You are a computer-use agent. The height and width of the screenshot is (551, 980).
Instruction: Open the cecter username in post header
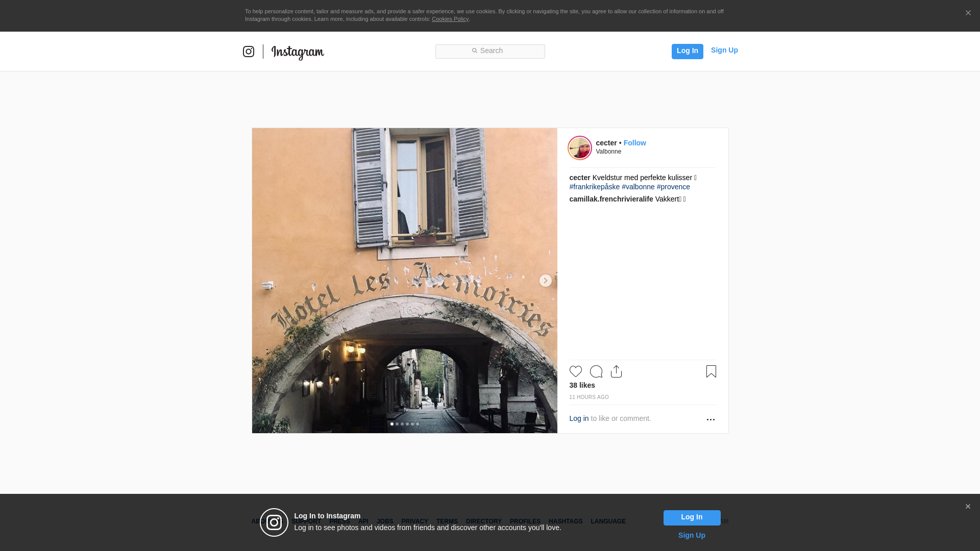(606, 143)
